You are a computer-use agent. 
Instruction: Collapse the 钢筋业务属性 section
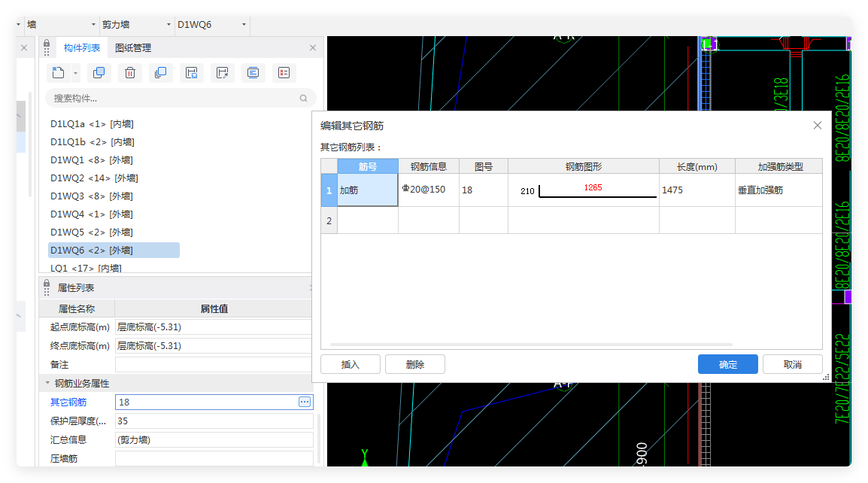click(x=47, y=383)
